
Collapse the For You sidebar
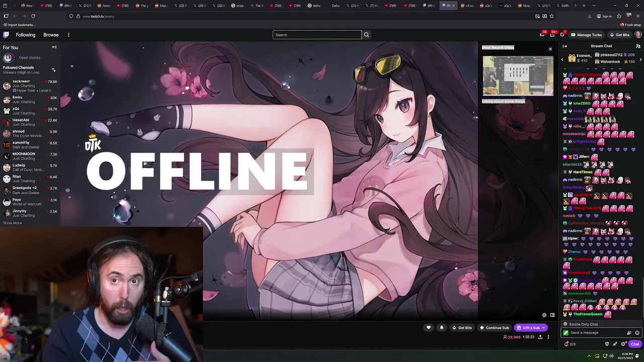tap(54, 47)
